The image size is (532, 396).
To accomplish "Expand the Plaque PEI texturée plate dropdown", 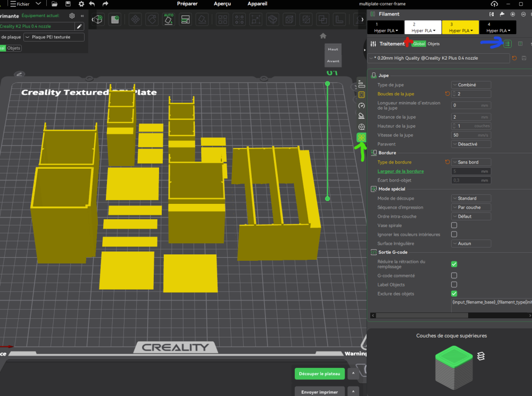I will (54, 37).
